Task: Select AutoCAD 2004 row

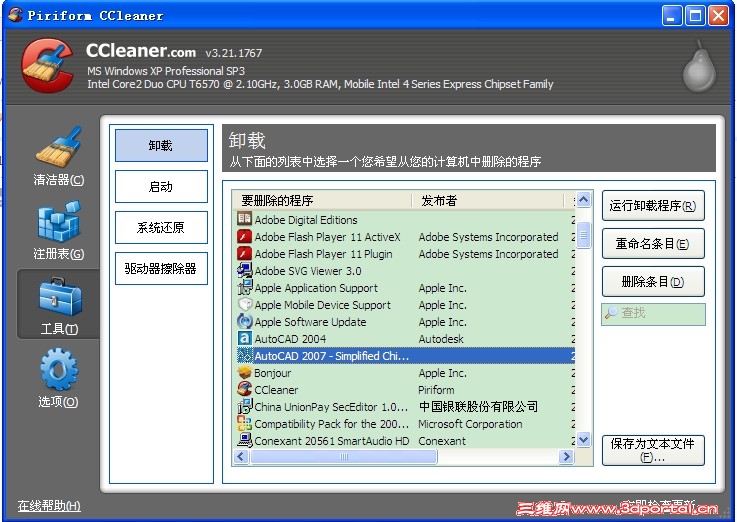Action: click(404, 338)
